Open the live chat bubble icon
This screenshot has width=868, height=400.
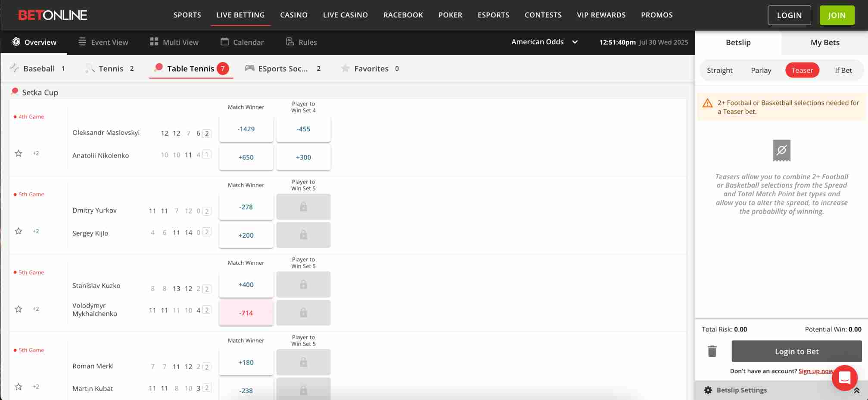click(x=844, y=378)
